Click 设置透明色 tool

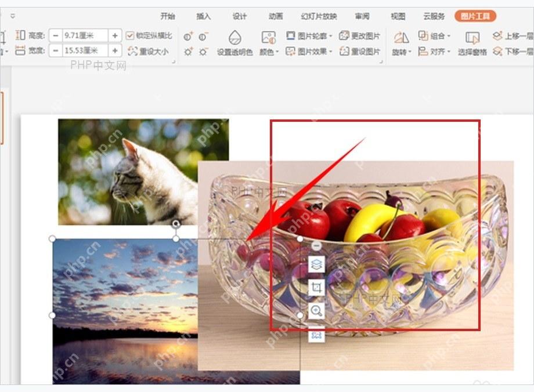coord(234,43)
